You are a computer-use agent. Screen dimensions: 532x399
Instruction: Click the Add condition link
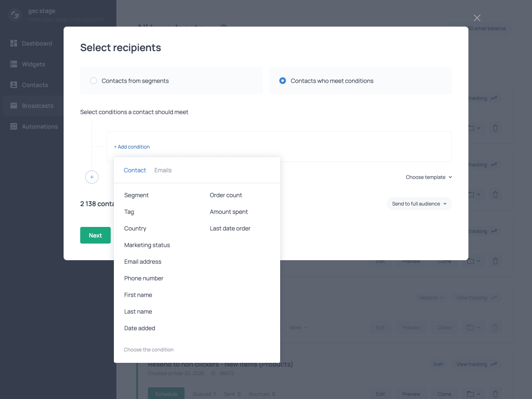(132, 147)
